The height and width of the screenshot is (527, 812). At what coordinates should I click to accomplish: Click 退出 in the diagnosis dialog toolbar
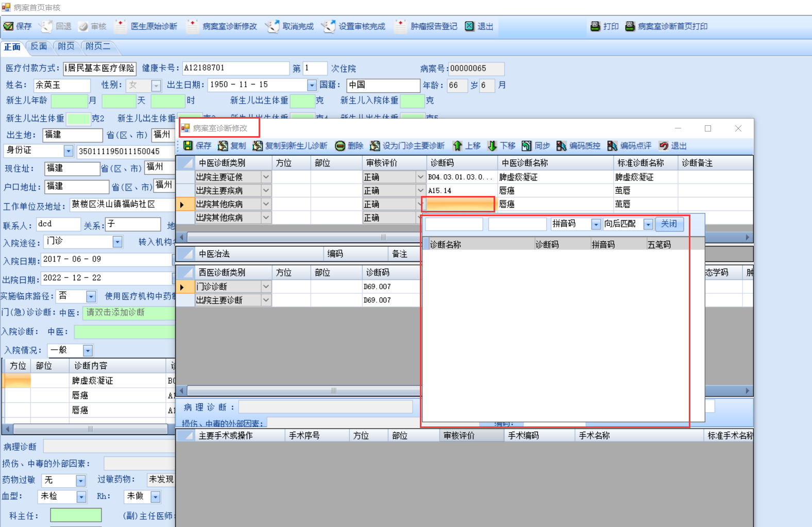[x=673, y=146]
